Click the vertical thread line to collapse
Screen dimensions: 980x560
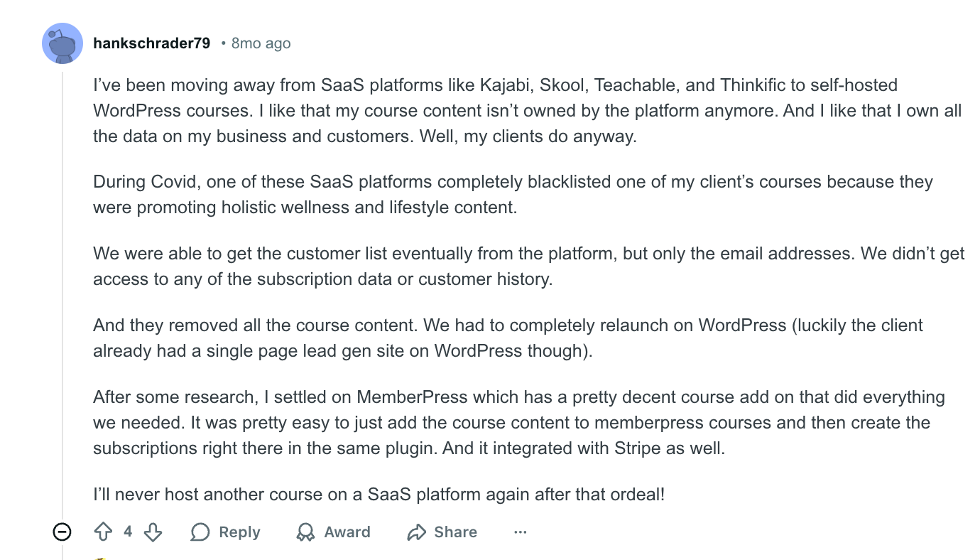[62, 284]
